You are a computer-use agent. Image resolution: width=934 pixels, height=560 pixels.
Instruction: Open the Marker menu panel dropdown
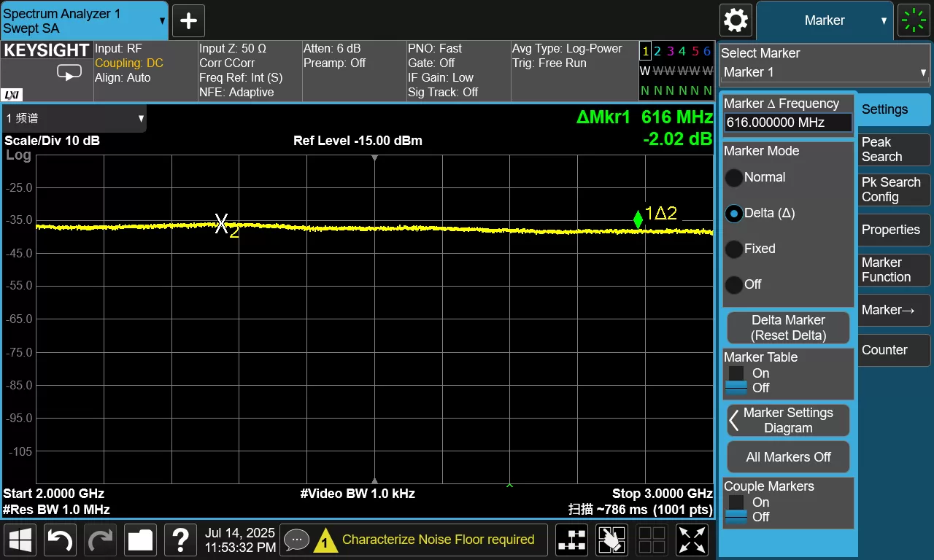825,20
